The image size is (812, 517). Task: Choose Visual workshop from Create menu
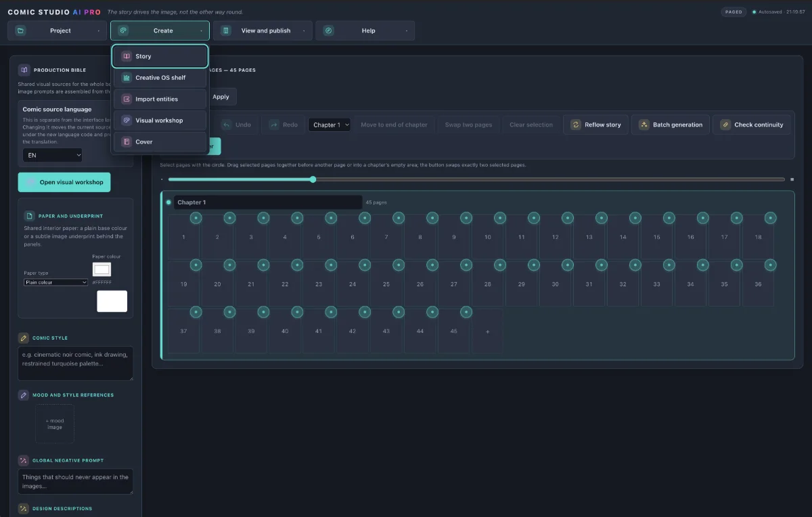[160, 120]
